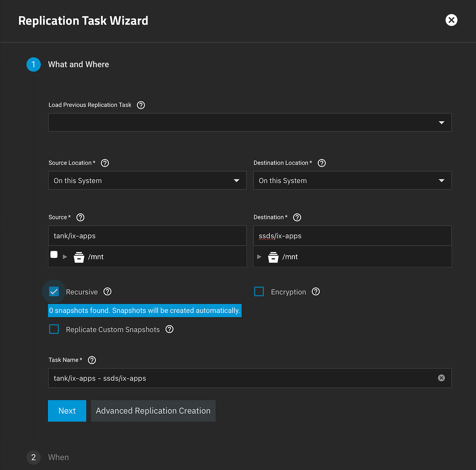Select the /mnt dataset icon under Source
The image size is (476, 470).
79,256
